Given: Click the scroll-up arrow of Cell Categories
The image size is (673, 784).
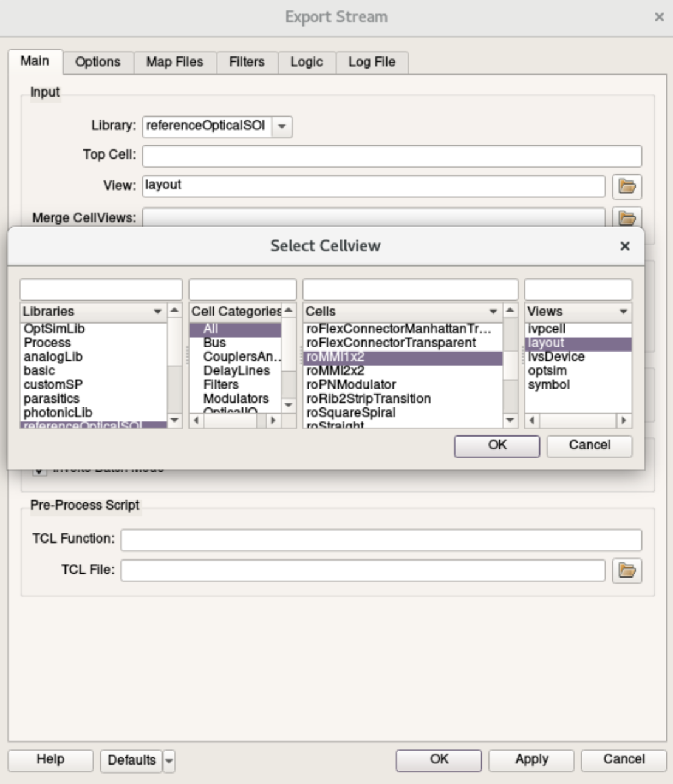Looking at the screenshot, I should coord(289,310).
